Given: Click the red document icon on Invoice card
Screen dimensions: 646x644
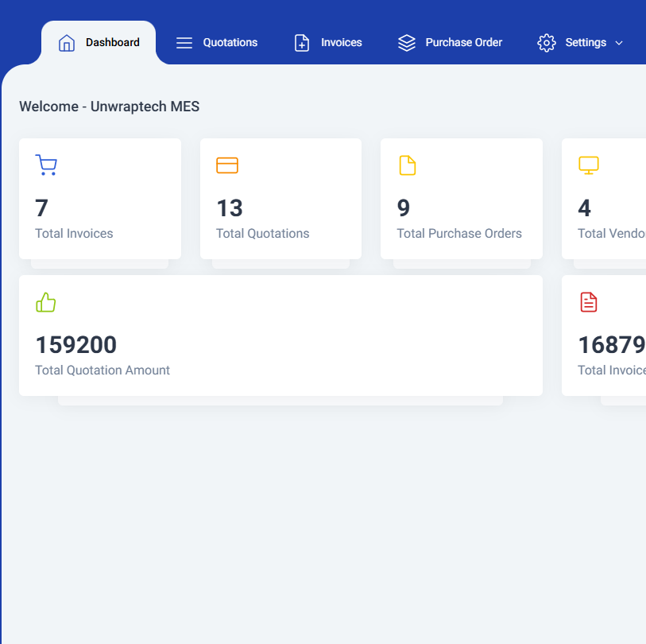Looking at the screenshot, I should click(588, 302).
